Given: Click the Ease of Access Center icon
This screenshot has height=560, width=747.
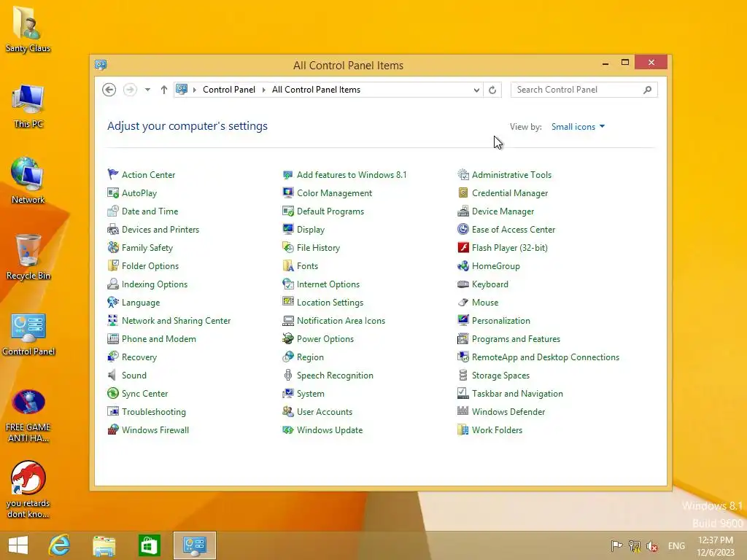Looking at the screenshot, I should (x=463, y=230).
